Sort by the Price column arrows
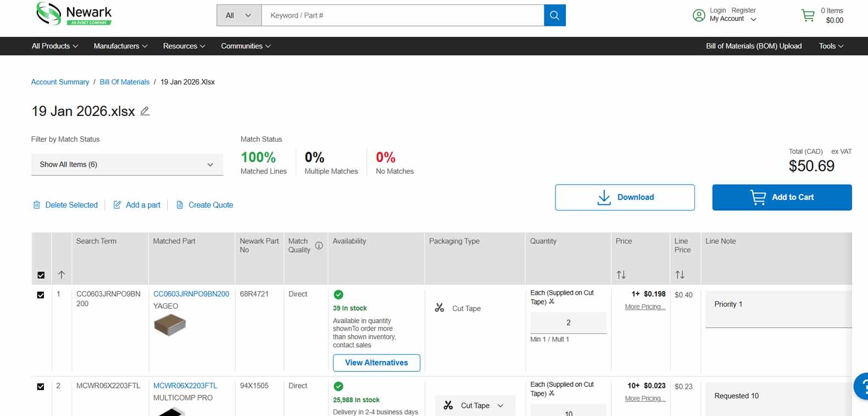Image resolution: width=868 pixels, height=416 pixels. tap(621, 275)
